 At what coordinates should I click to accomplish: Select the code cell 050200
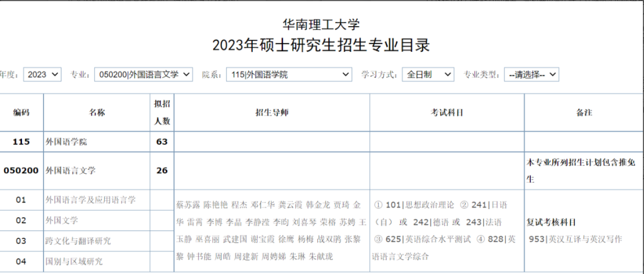click(x=21, y=170)
